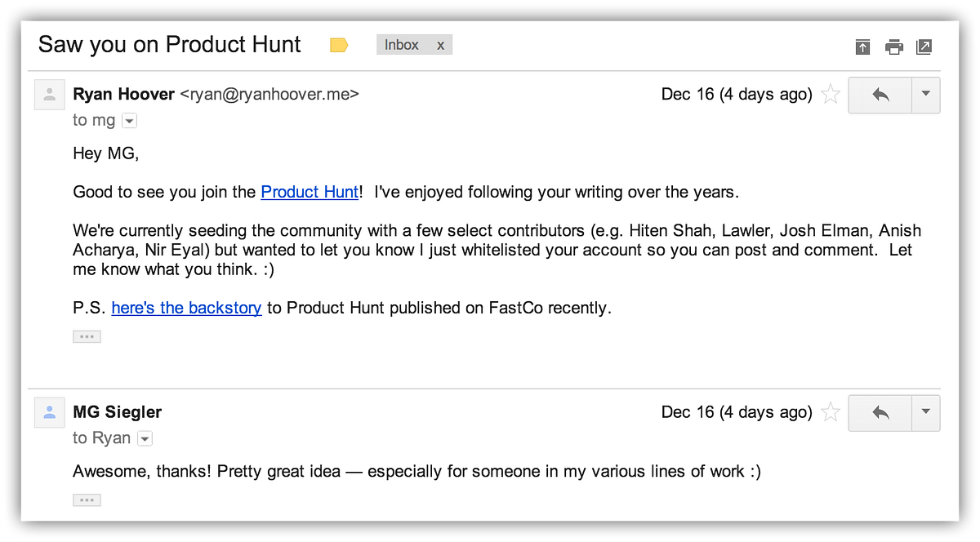Click the yellow importance label marker
980x542 pixels.
pyautogui.click(x=339, y=46)
